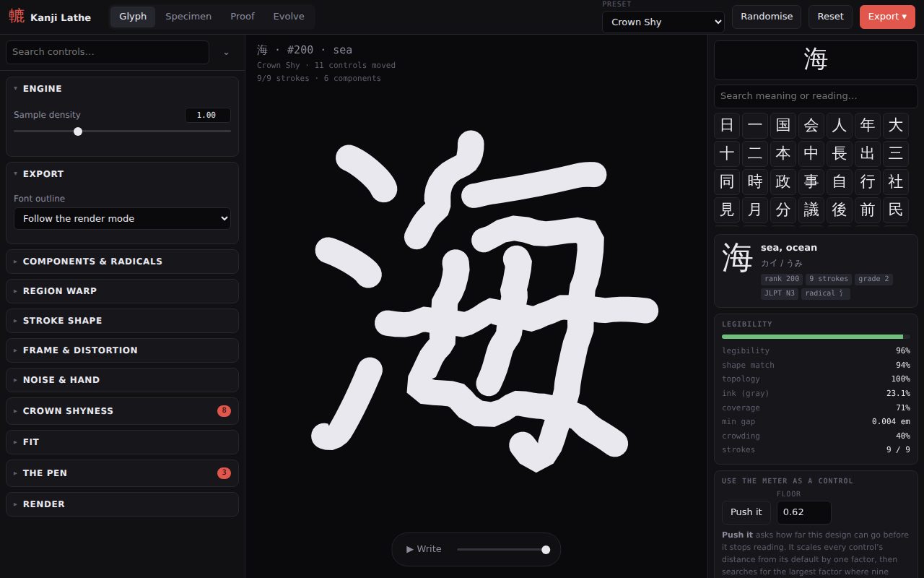Select the 会 kanji tile
This screenshot has width=924, height=578.
click(x=811, y=125)
